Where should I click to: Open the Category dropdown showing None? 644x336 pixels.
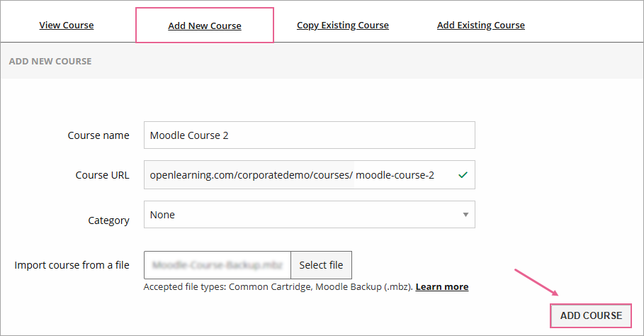(309, 215)
